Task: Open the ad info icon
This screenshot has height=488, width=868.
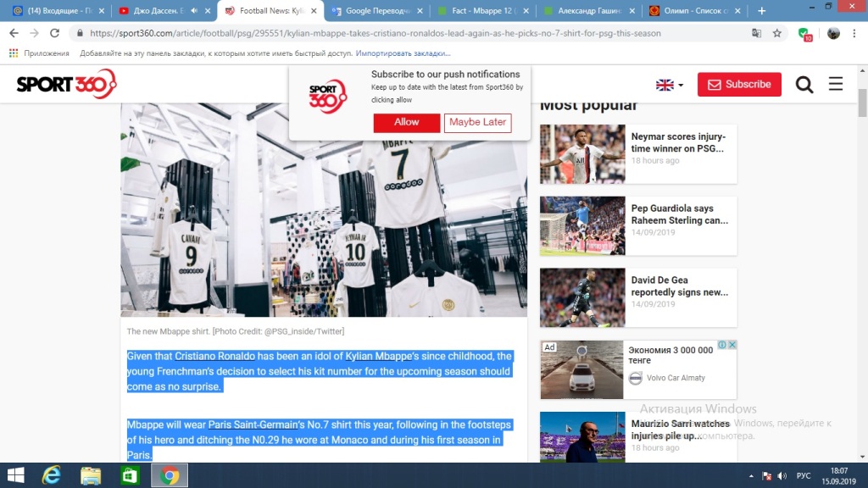Action: [x=722, y=345]
